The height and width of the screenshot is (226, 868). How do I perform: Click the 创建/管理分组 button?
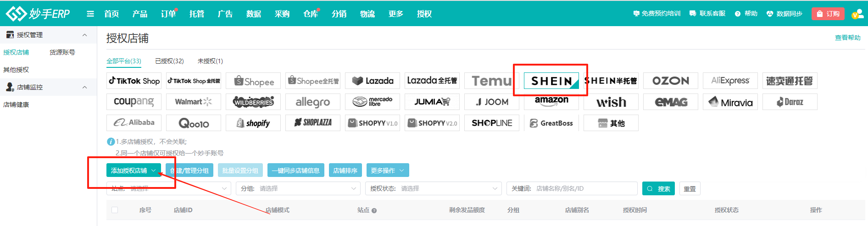[189, 170]
